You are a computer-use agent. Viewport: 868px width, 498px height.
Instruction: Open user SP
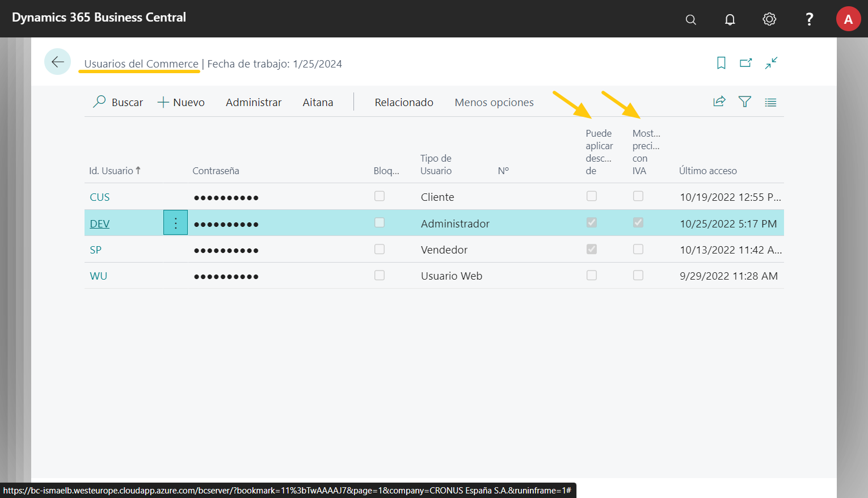point(96,250)
